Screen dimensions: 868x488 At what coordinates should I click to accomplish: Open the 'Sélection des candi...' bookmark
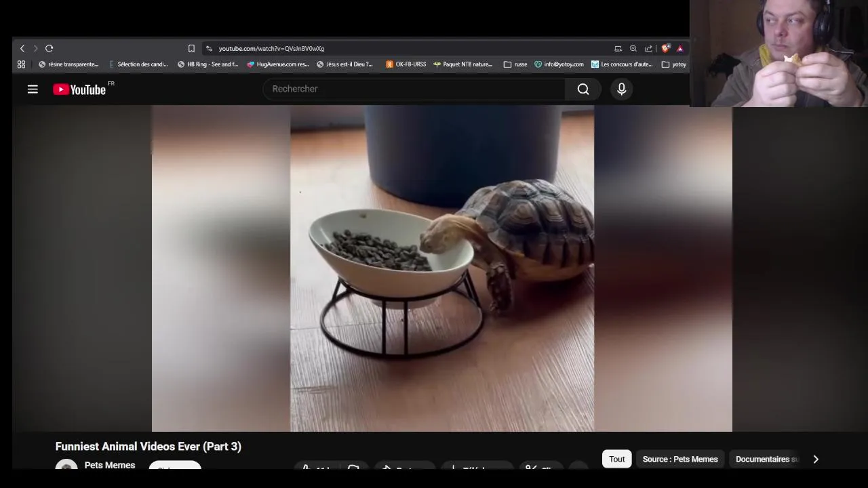(x=138, y=64)
